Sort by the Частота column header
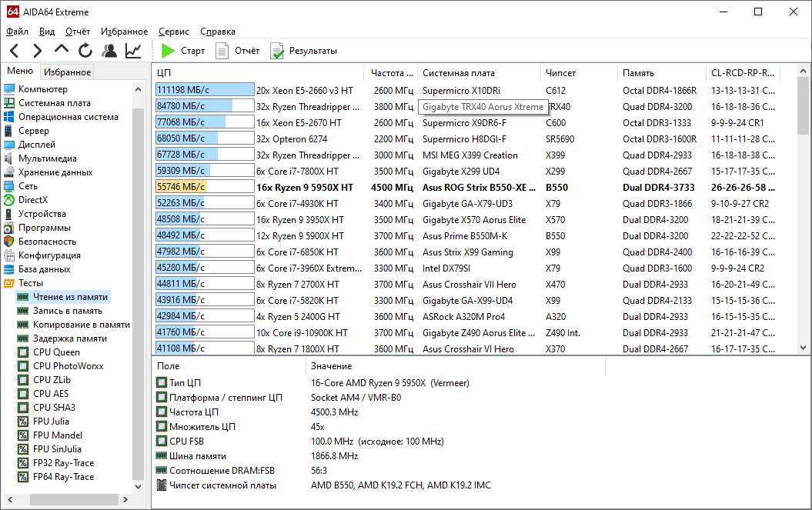812x510 pixels. [391, 73]
